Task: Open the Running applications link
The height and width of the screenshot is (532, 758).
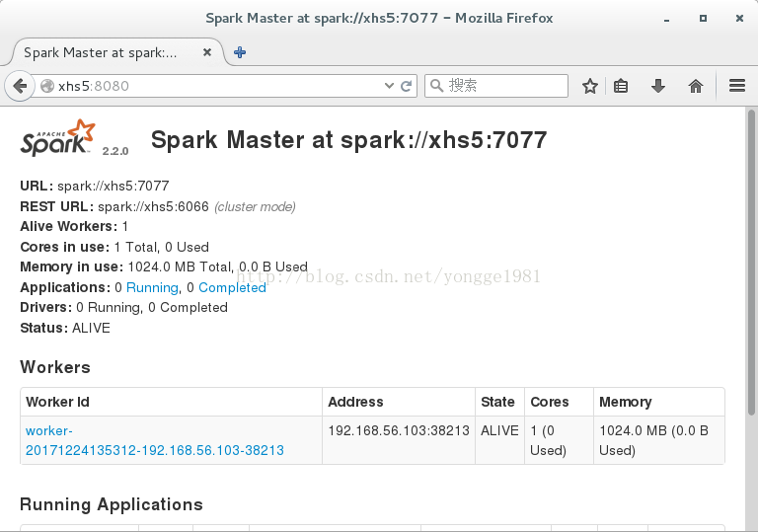Action: coord(152,288)
